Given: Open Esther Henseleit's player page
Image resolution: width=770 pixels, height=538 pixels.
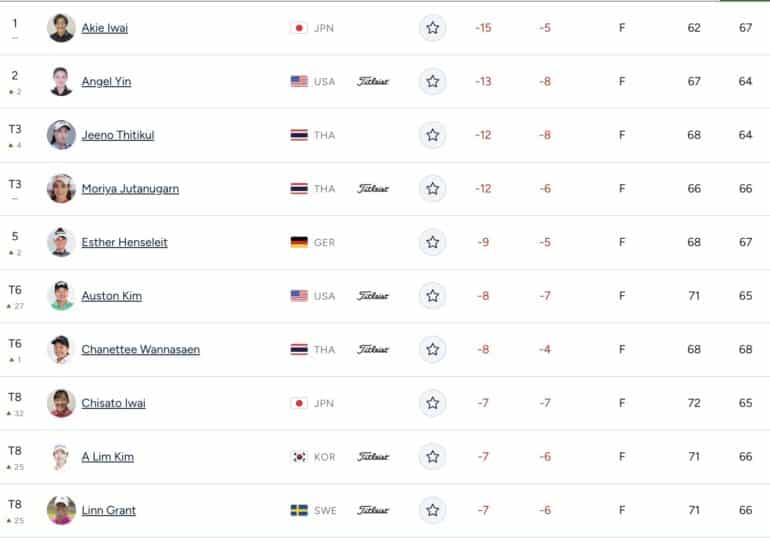Looking at the screenshot, I should click(124, 242).
